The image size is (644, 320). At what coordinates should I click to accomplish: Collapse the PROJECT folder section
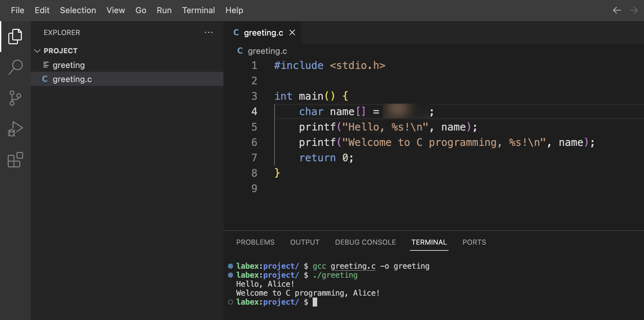pos(37,51)
